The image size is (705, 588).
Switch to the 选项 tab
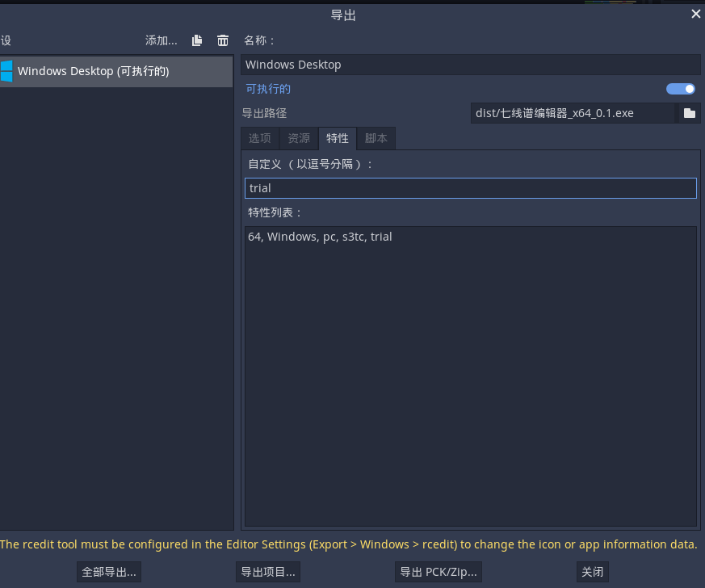coord(260,138)
